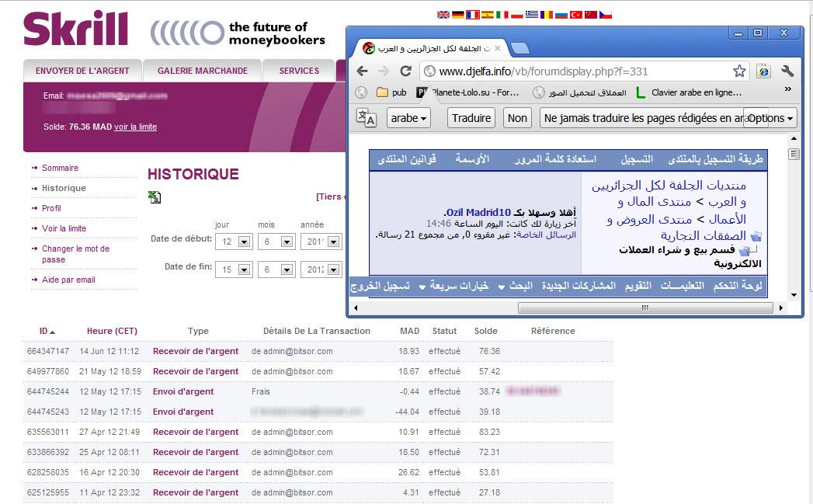Show hidden bookmarks via the double chevron
The width and height of the screenshot is (813, 504).
(x=788, y=89)
